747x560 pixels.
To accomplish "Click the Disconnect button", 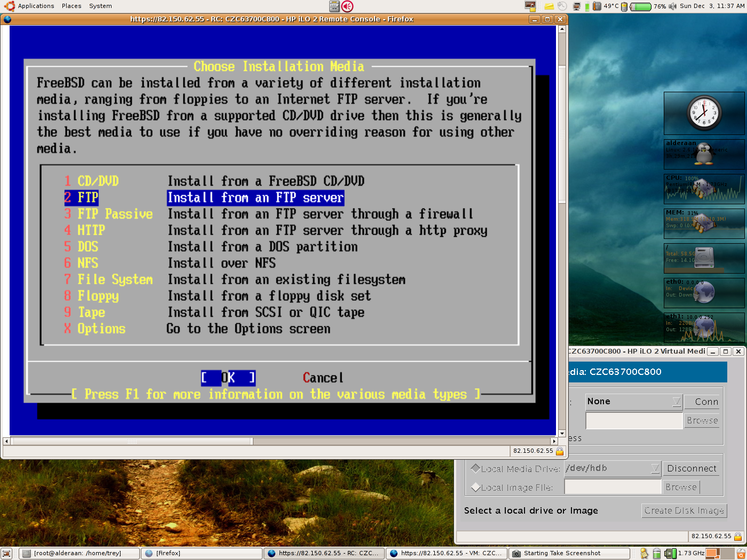I will [692, 468].
